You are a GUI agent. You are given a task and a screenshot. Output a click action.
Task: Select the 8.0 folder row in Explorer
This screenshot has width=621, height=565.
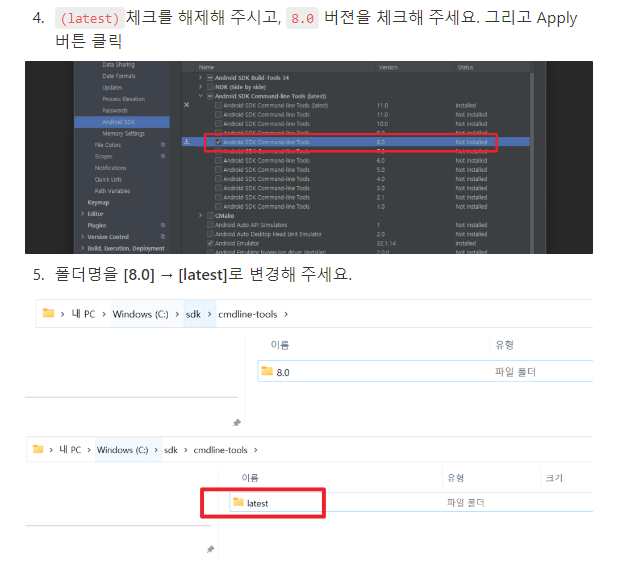(x=425, y=371)
